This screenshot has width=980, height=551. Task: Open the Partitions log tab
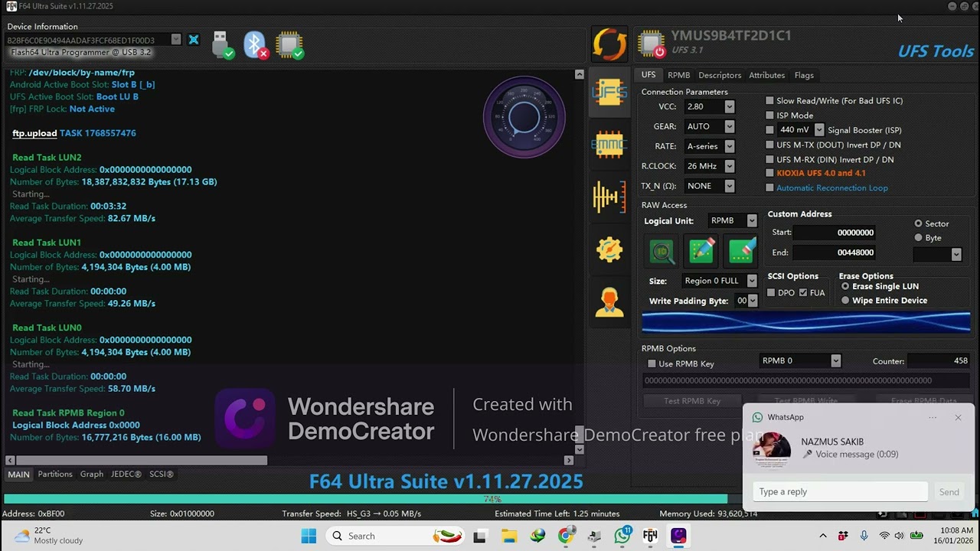click(55, 474)
